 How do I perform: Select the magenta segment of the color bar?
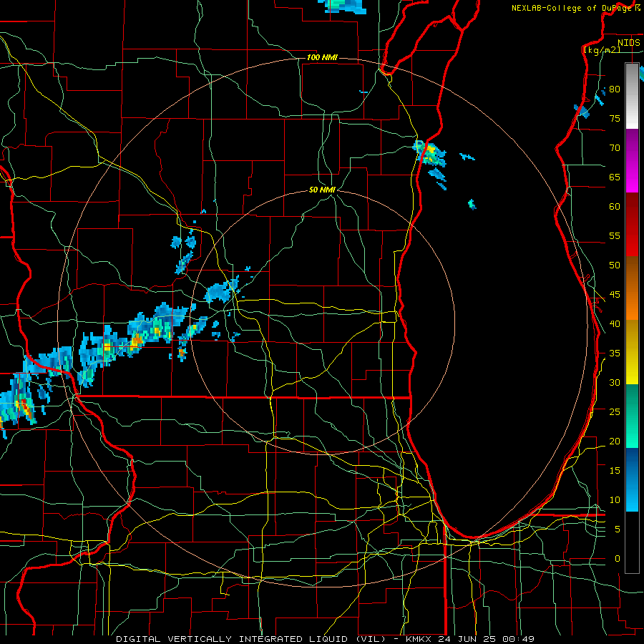pyautogui.click(x=632, y=176)
